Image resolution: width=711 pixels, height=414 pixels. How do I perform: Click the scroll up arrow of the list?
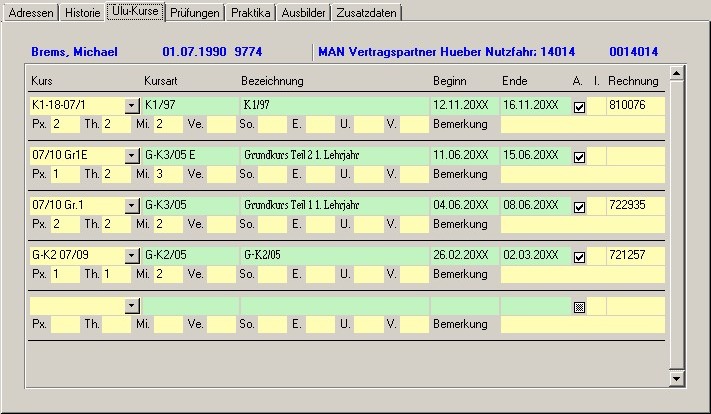676,73
